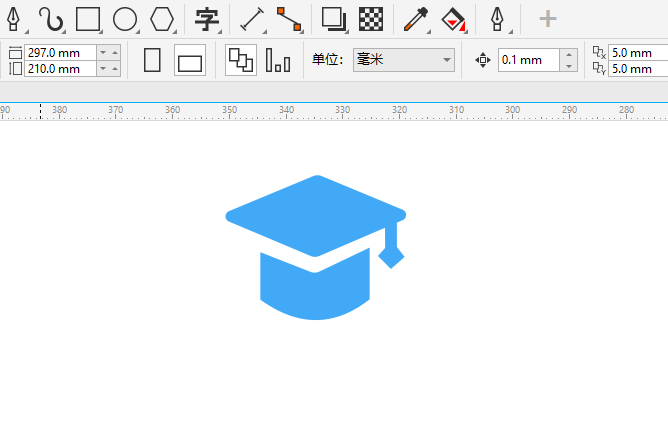Open Rectangle tool flyout arrow
Image resolution: width=668 pixels, height=432 pixels.
point(101,32)
